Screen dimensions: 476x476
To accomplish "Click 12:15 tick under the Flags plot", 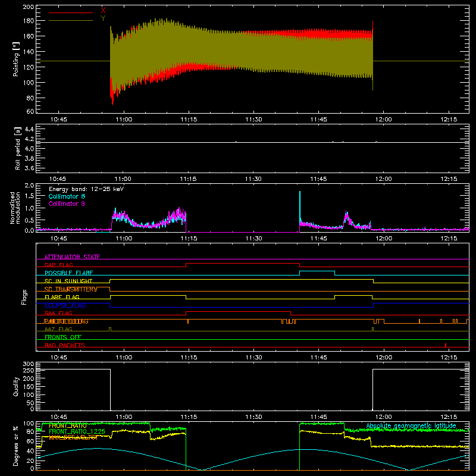I will coord(449,358).
